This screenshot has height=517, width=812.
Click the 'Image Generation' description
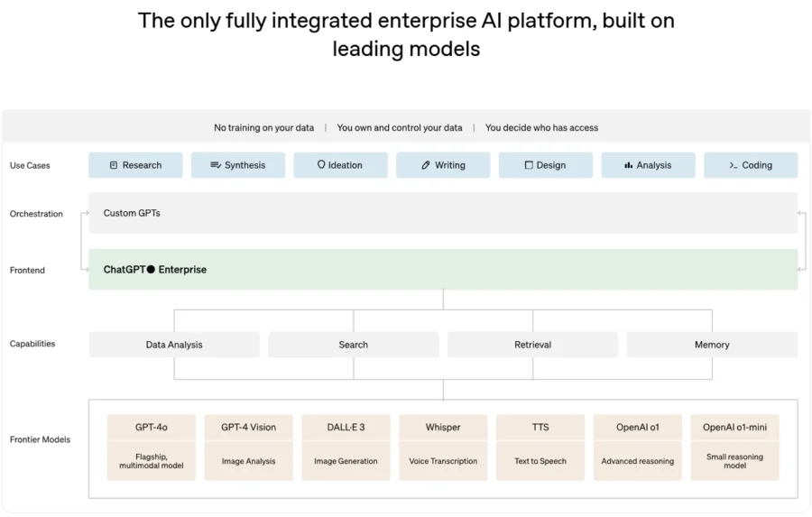point(346,461)
